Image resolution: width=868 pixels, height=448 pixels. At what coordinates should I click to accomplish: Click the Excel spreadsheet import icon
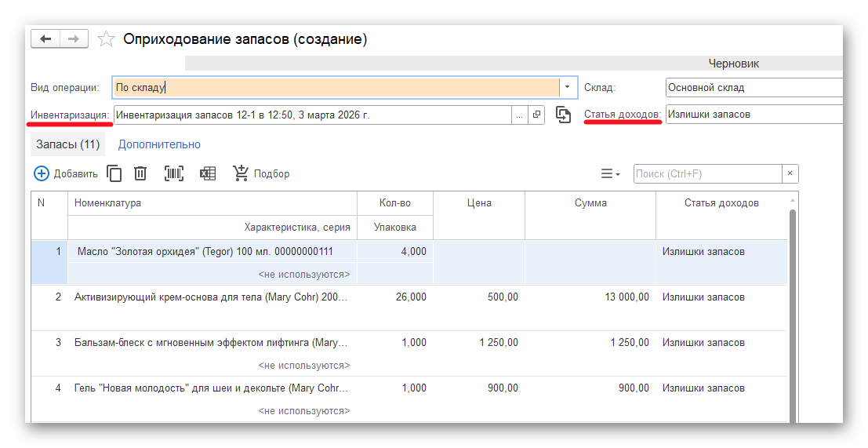208,173
